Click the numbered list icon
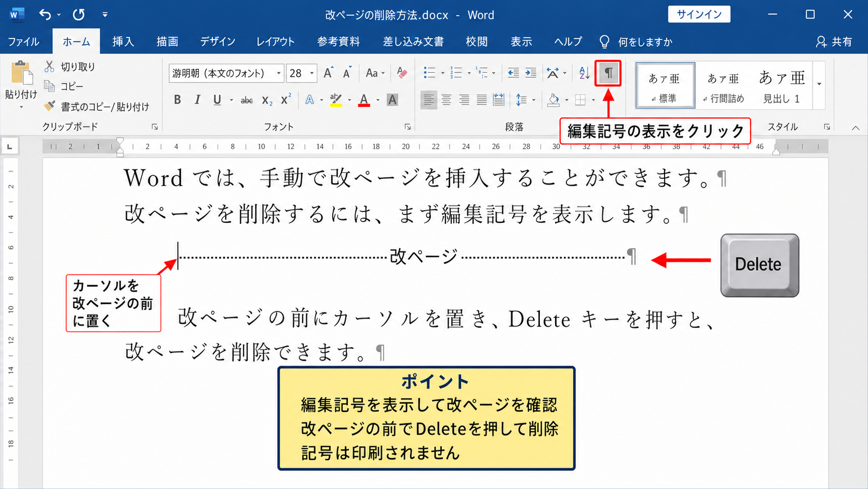 click(x=456, y=73)
